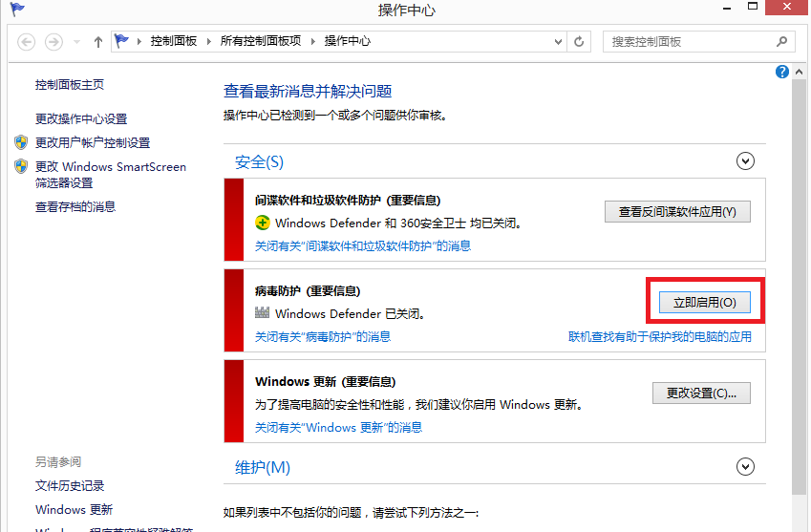811x532 pixels.
Task: Open 更改用户帐户控制设置 link
Action: tap(93, 142)
